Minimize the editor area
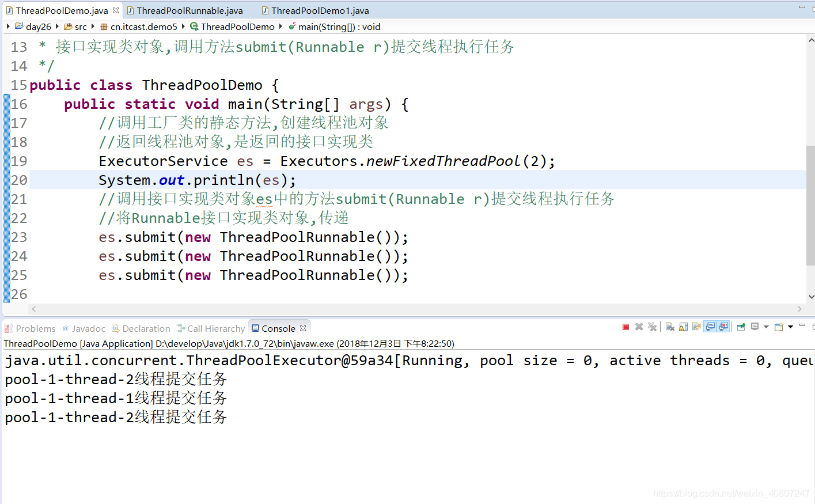 coord(802,7)
